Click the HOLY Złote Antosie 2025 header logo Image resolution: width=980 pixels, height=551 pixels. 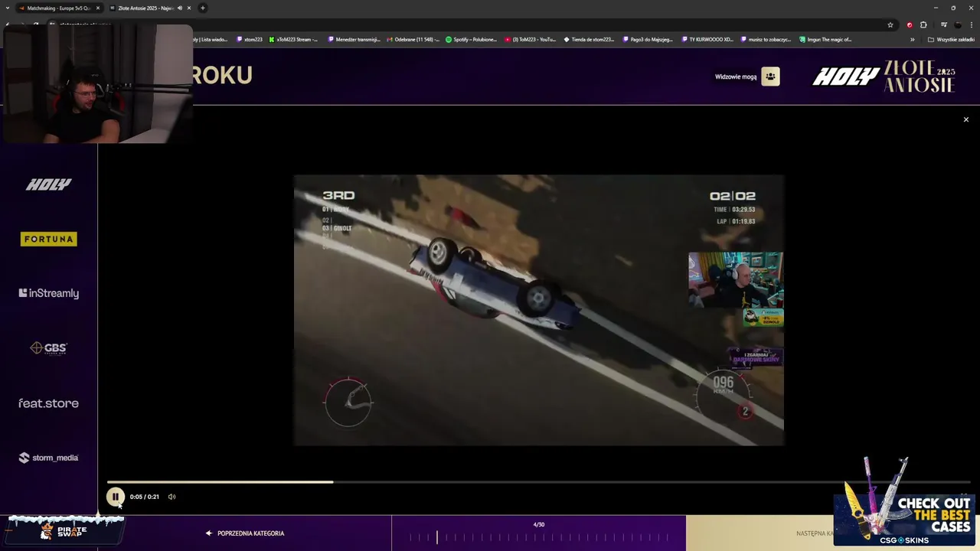pos(884,77)
